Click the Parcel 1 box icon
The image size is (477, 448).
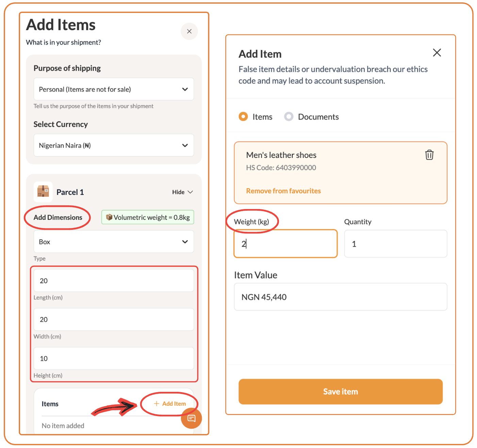click(x=43, y=192)
